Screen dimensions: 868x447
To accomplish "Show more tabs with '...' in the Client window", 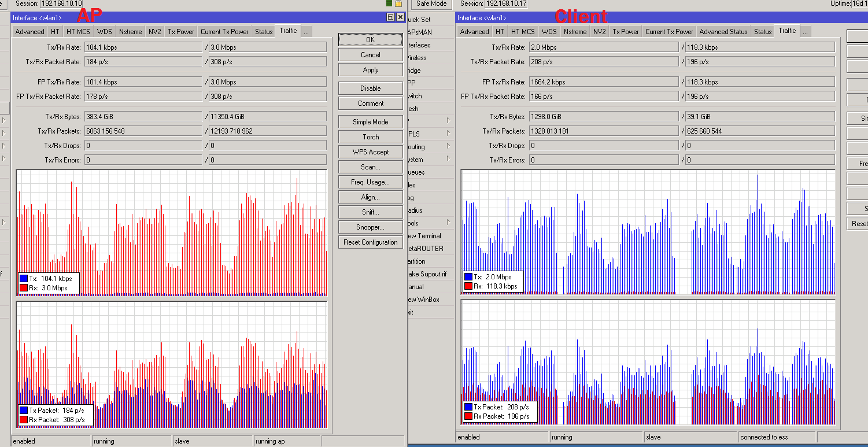I will point(805,31).
